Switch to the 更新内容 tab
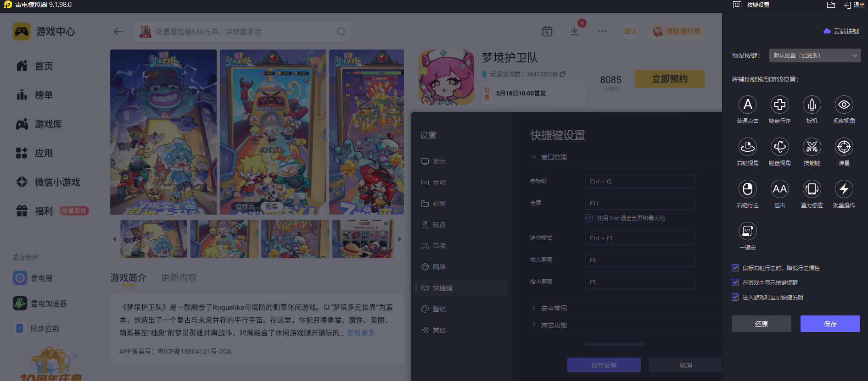The width and height of the screenshot is (868, 381). (x=179, y=278)
